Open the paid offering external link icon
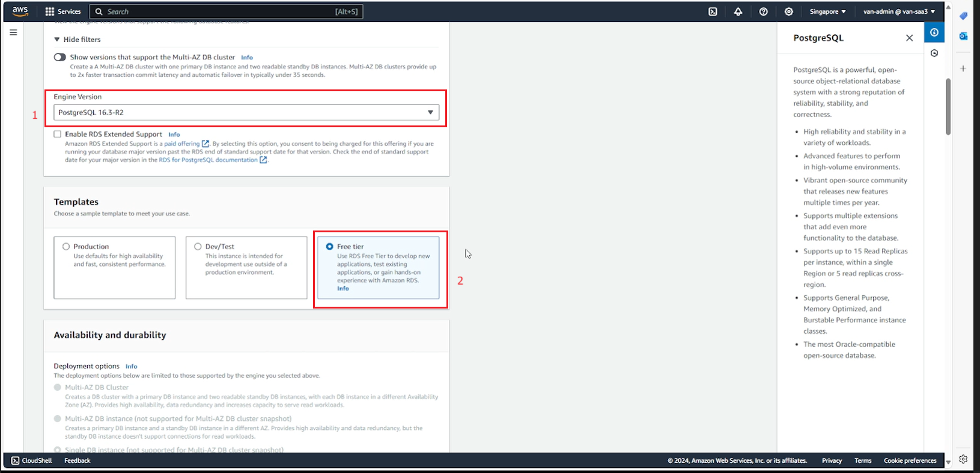The width and height of the screenshot is (980, 473). click(205, 143)
